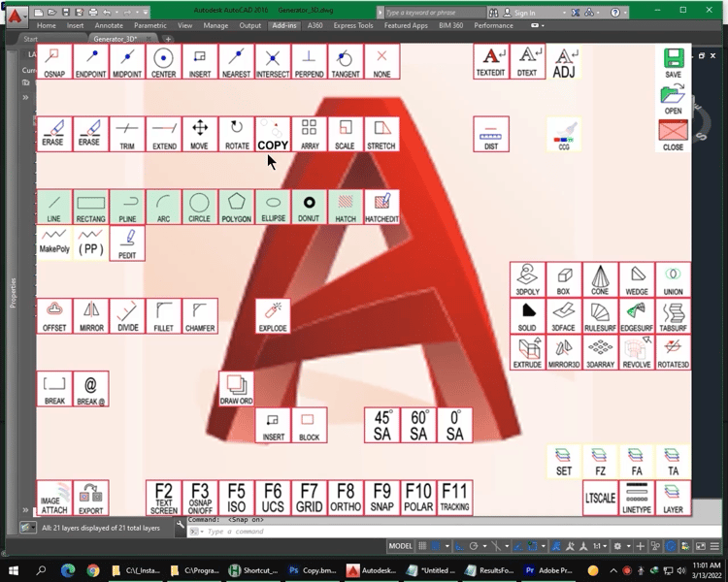Expand the layer filter dropdown arrow

click(33, 528)
